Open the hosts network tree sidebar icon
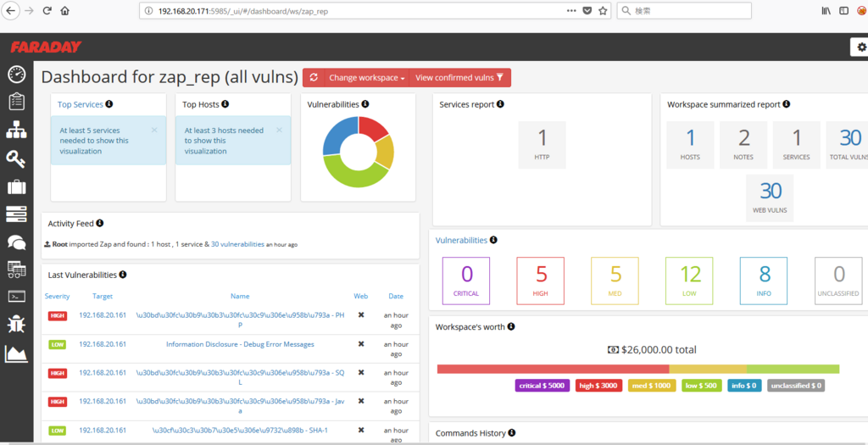868x445 pixels. point(17,130)
